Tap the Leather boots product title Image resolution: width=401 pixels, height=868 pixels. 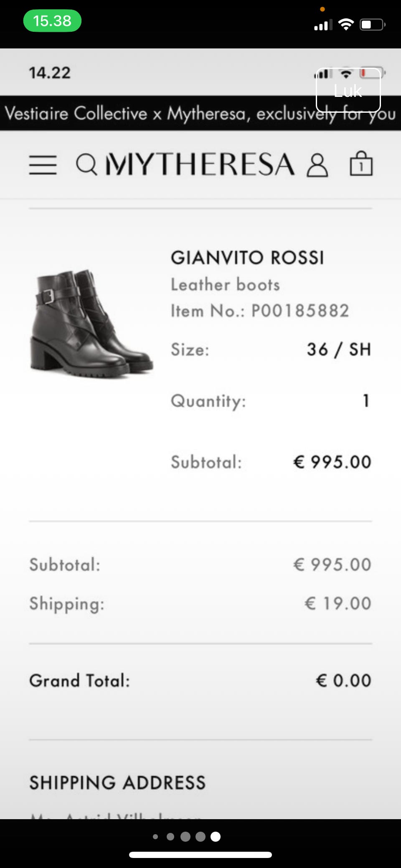pyautogui.click(x=225, y=285)
